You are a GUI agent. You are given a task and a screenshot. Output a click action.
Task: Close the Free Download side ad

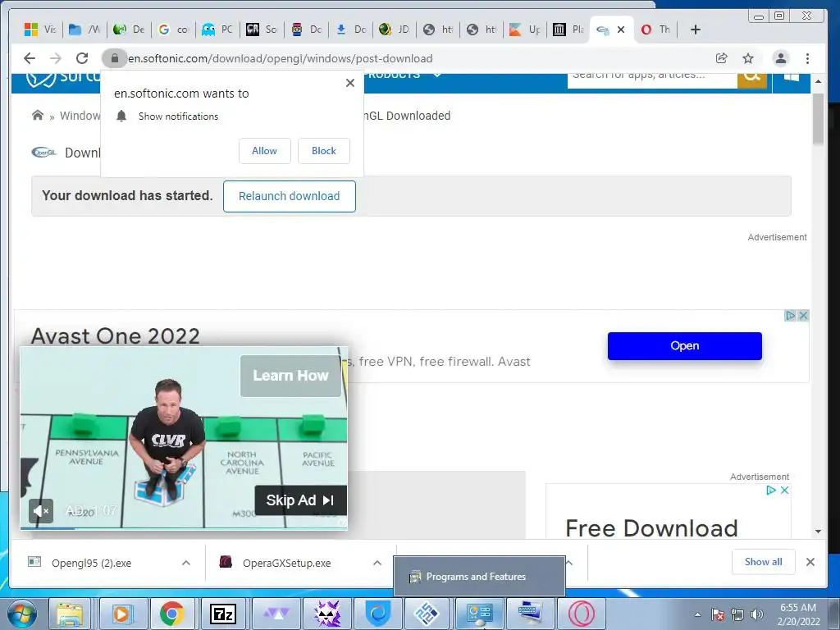tap(784, 491)
